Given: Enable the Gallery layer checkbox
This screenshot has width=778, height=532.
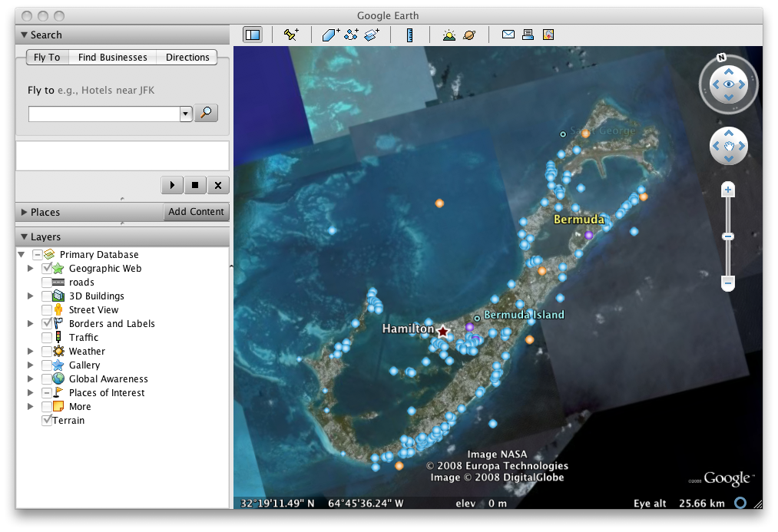Looking at the screenshot, I should click(x=47, y=365).
